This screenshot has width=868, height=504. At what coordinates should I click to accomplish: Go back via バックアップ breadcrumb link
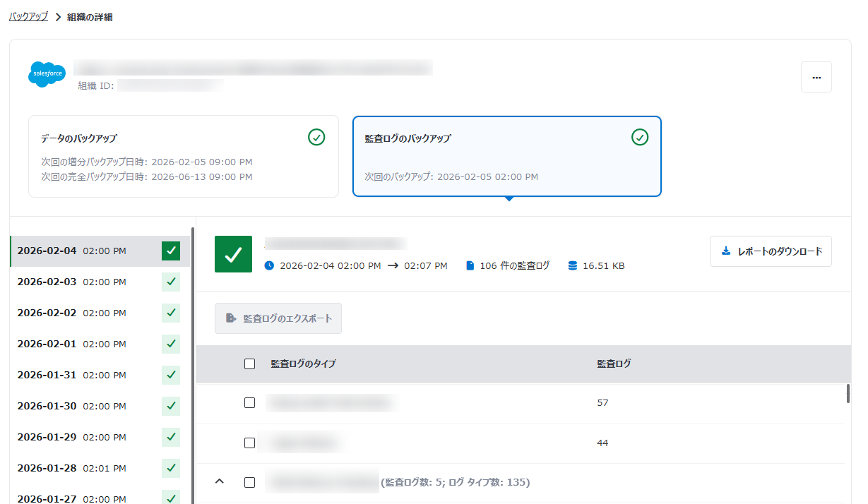[28, 17]
